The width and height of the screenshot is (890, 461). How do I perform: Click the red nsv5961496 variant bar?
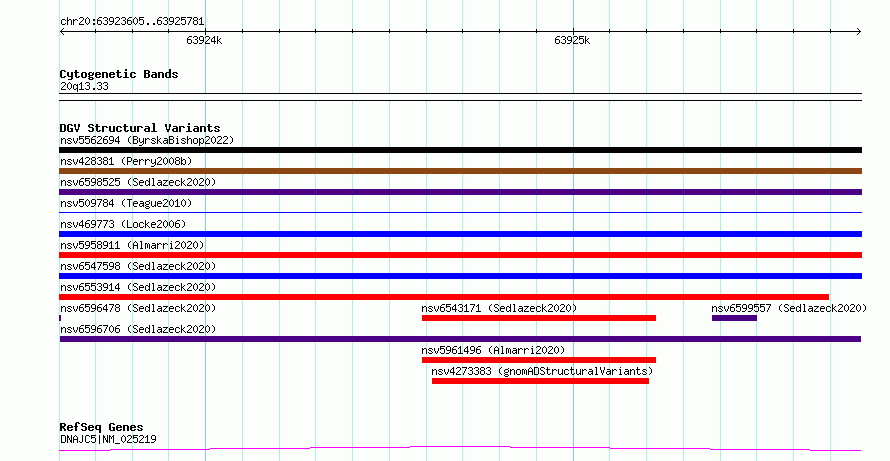[539, 360]
